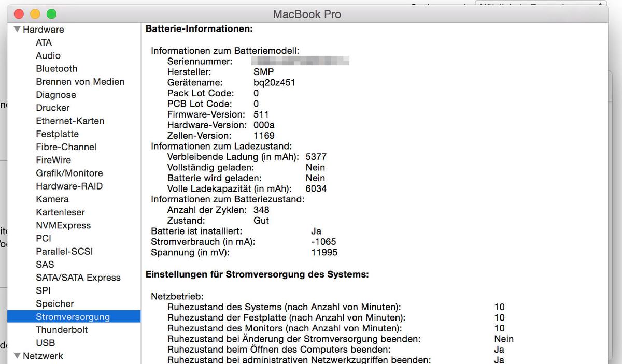Open Diagnose in the sidebar

coord(56,95)
